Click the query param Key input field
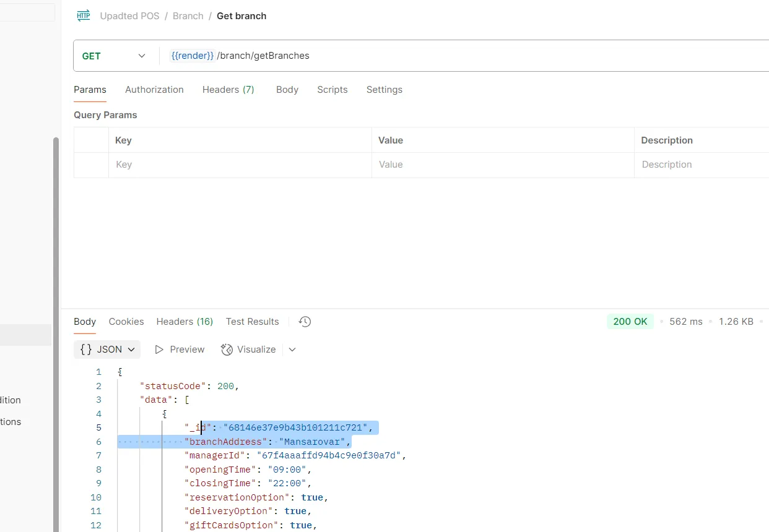This screenshot has width=769, height=532. 240,165
